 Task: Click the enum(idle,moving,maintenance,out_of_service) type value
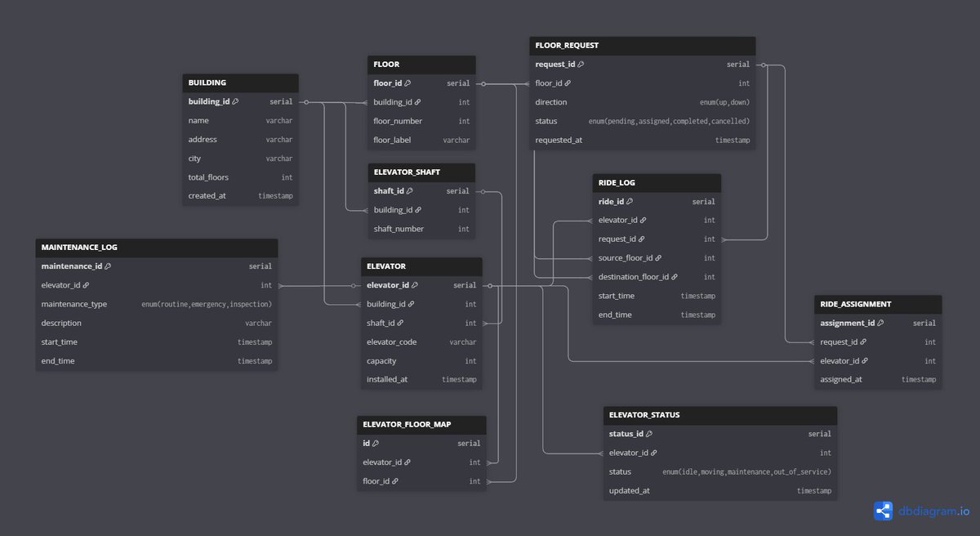(x=746, y=471)
